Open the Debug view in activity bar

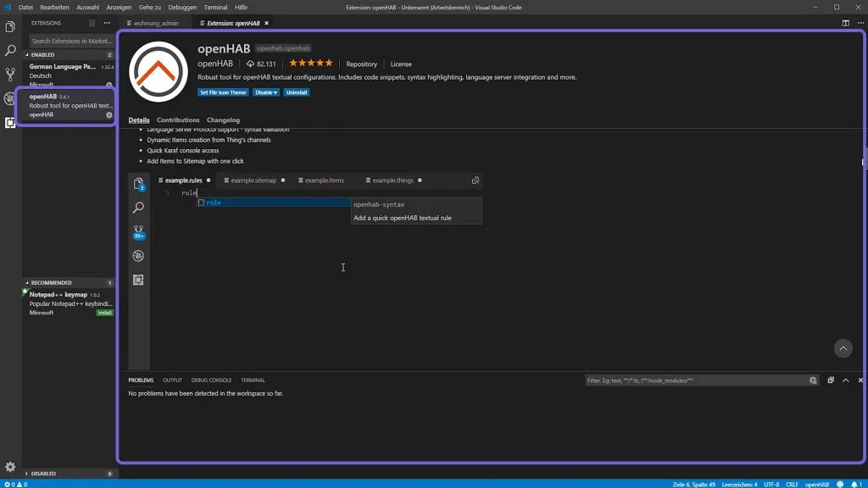click(10, 98)
